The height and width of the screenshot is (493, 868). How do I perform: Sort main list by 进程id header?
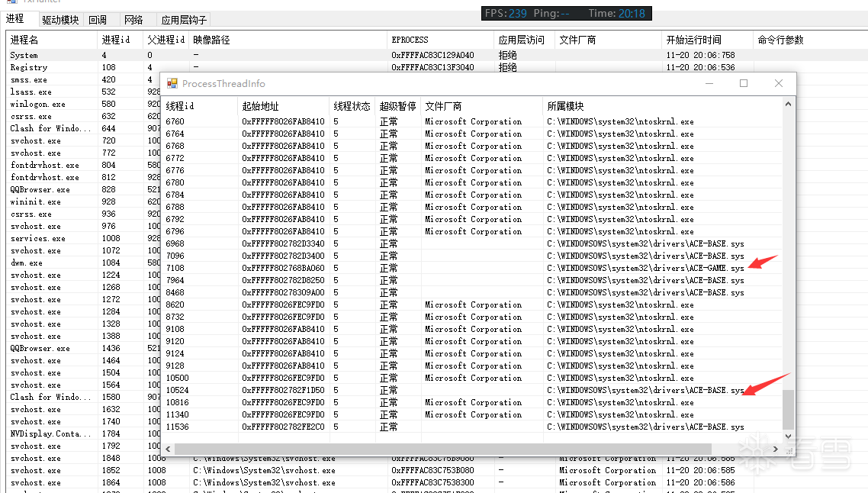[120, 40]
